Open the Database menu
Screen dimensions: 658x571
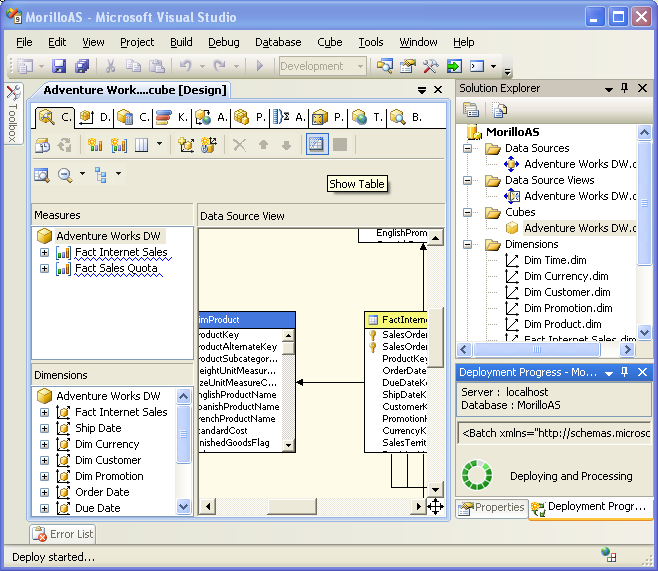[278, 42]
